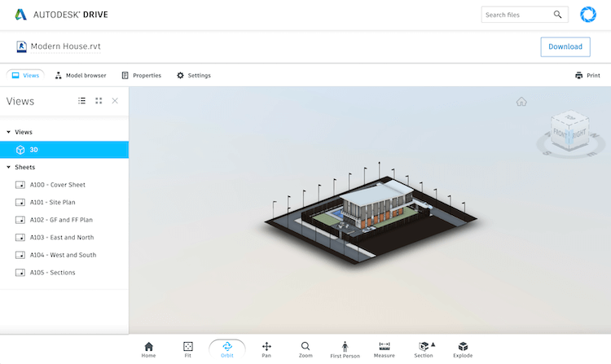
Task: Select the Explode tool
Action: pos(463,349)
